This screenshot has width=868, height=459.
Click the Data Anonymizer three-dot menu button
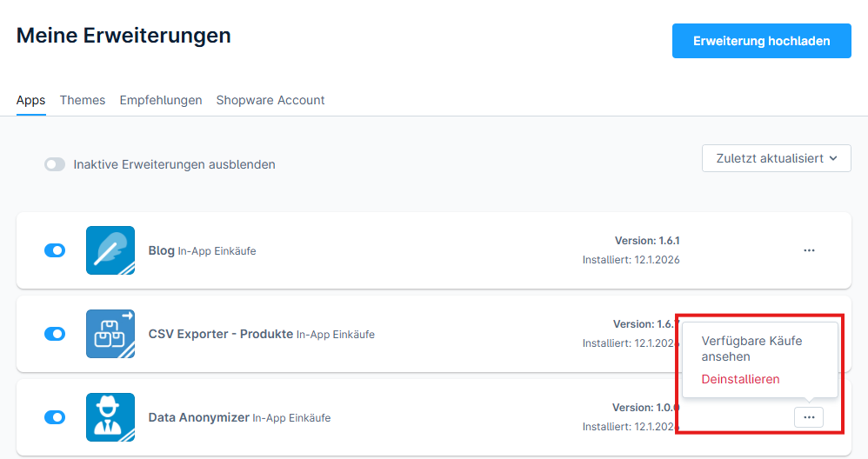(809, 417)
